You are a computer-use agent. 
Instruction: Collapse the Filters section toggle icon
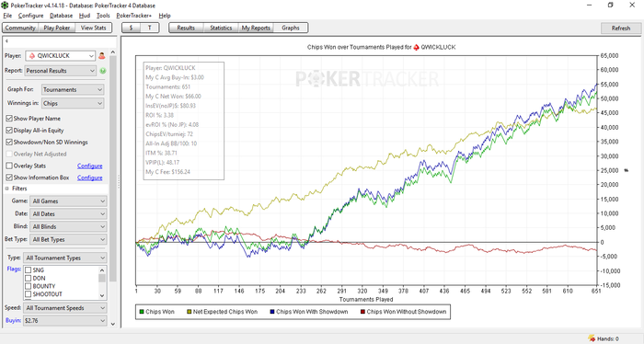(7, 189)
